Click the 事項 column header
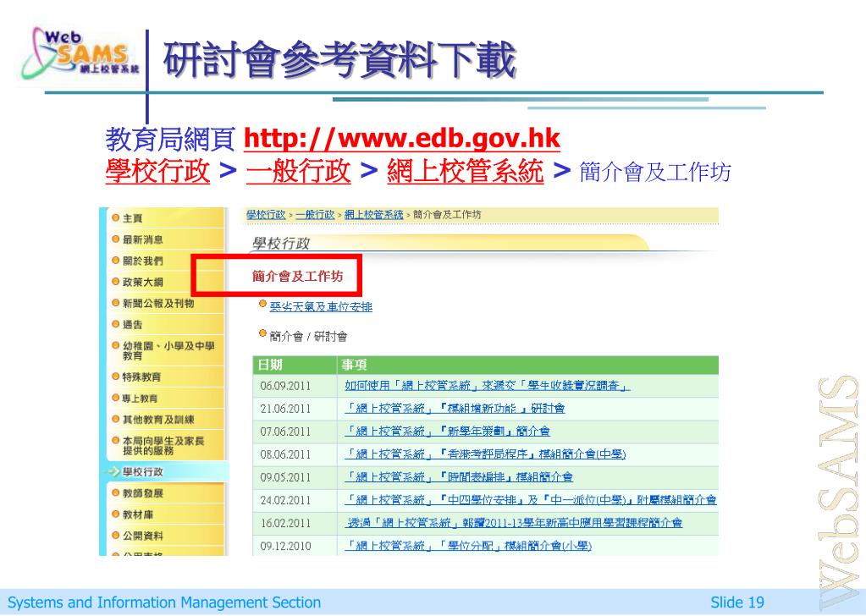 coord(354,365)
